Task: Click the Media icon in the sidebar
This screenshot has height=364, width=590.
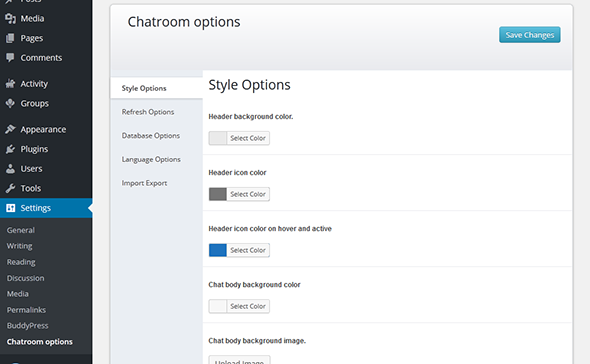Action: tap(11, 18)
